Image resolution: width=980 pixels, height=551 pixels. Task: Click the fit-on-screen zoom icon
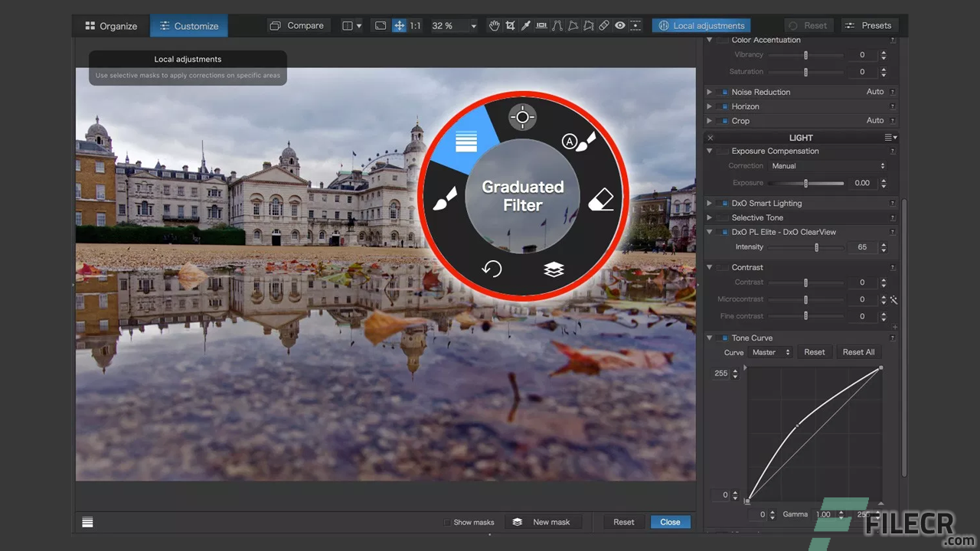click(381, 25)
